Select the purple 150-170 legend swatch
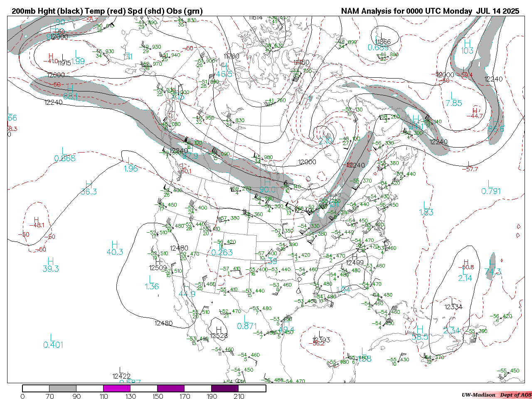 (x=171, y=388)
